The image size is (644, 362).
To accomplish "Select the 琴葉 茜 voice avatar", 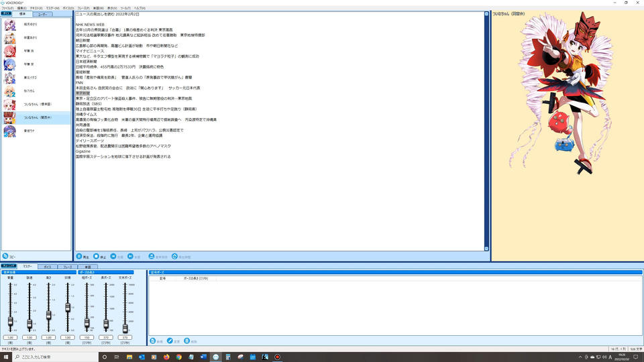I will point(10,52).
